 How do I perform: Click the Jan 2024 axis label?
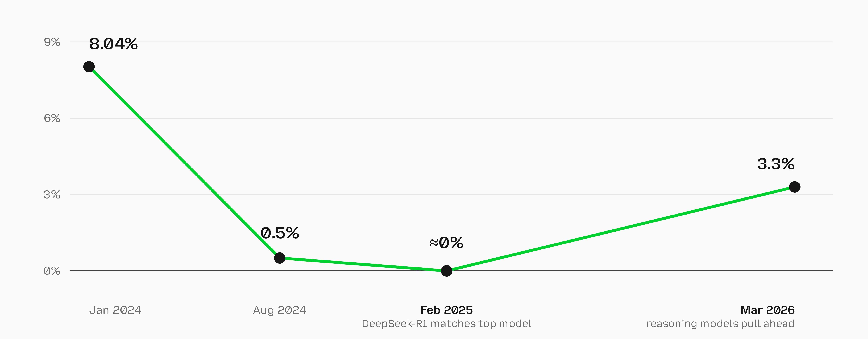115,310
